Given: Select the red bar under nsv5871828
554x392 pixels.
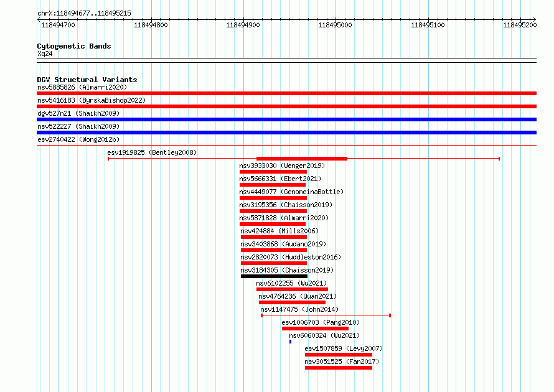Looking at the screenshot, I should [x=273, y=224].
